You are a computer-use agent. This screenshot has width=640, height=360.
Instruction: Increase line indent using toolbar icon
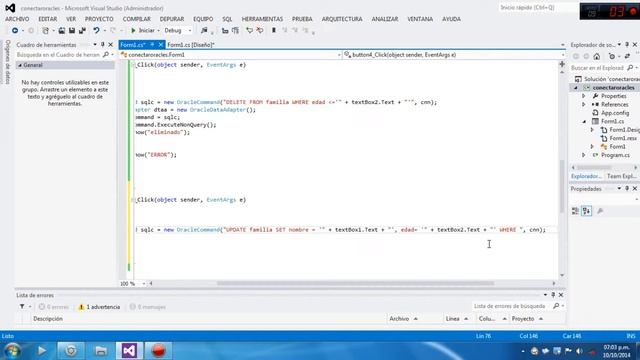(235, 31)
